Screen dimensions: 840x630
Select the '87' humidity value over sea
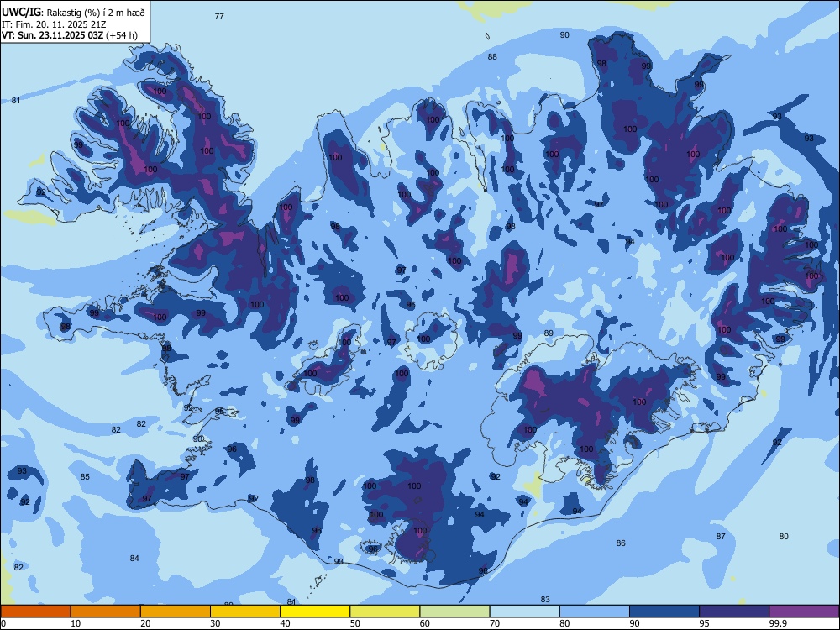coord(721,536)
